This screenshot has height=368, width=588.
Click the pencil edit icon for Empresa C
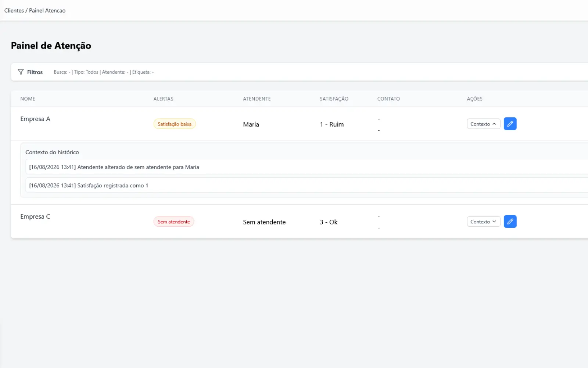pyautogui.click(x=510, y=222)
